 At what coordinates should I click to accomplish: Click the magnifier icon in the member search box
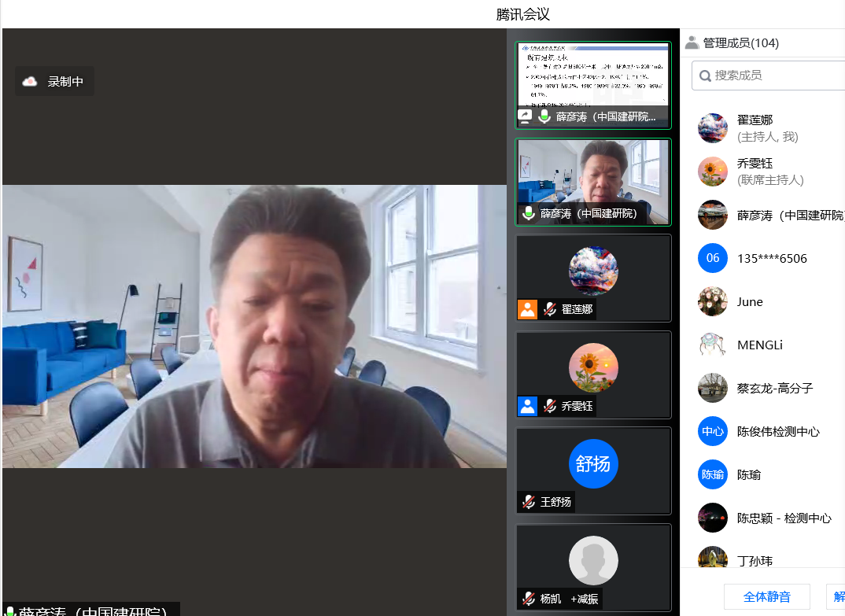[704, 76]
